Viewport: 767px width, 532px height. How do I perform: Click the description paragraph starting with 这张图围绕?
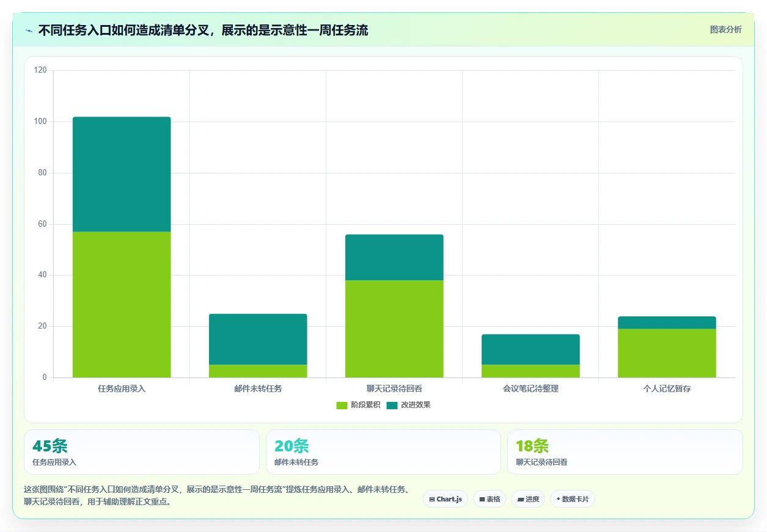coord(217,496)
